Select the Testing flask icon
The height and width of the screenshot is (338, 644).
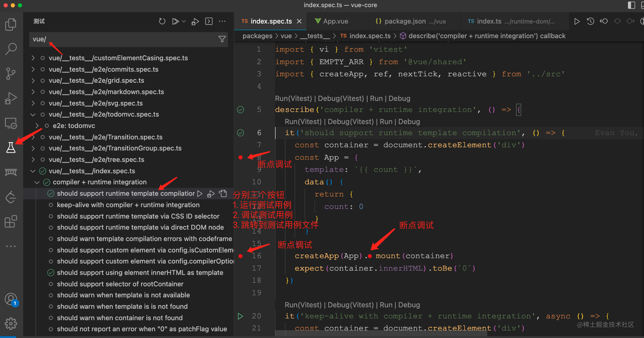[x=11, y=147]
